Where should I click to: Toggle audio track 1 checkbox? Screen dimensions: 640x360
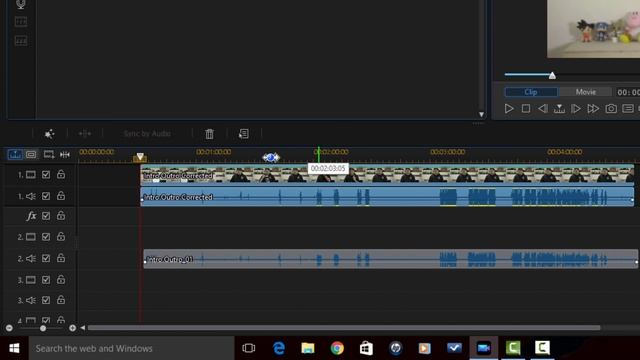pyautogui.click(x=46, y=196)
